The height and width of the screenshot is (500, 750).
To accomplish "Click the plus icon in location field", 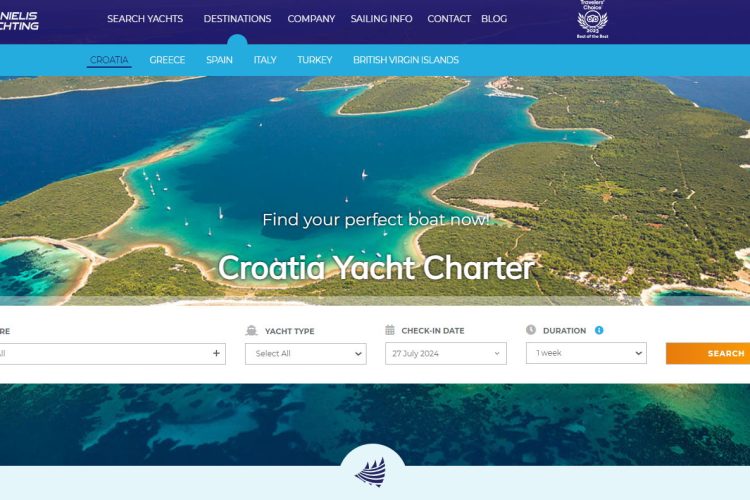I will 216,353.
